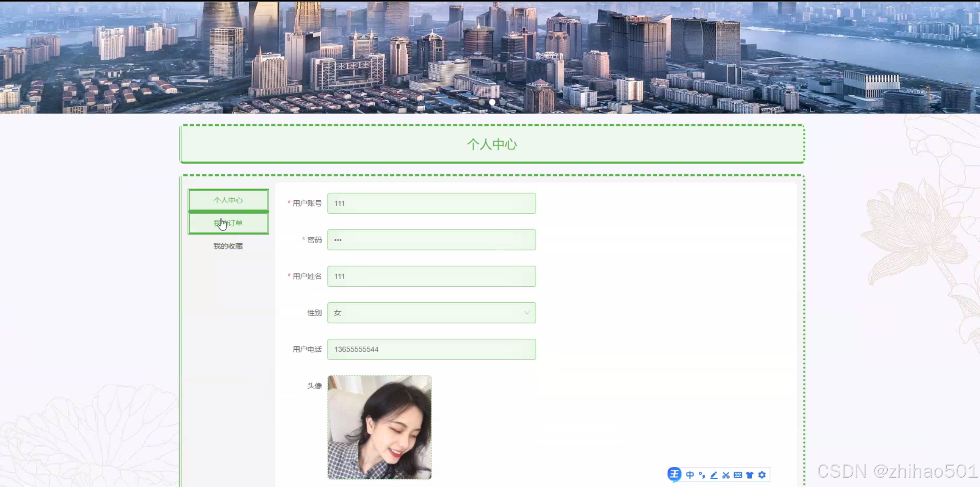This screenshot has height=487, width=980.
Task: Select the first banner carousel dot
Action: [x=482, y=102]
